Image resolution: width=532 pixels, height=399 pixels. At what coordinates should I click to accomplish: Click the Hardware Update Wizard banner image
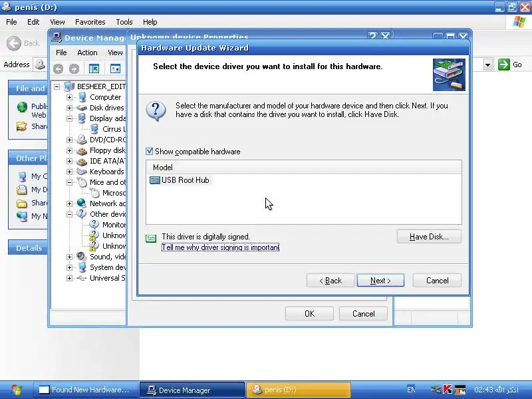[x=449, y=74]
